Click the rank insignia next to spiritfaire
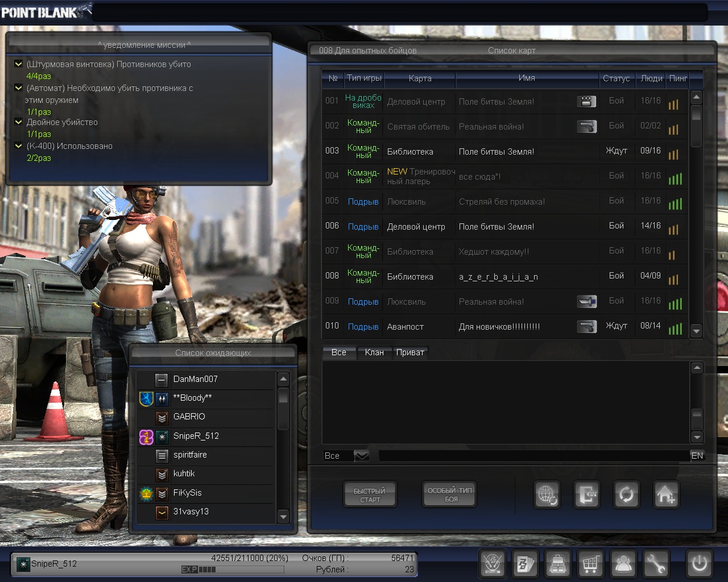Image resolution: width=728 pixels, height=582 pixels. click(162, 455)
